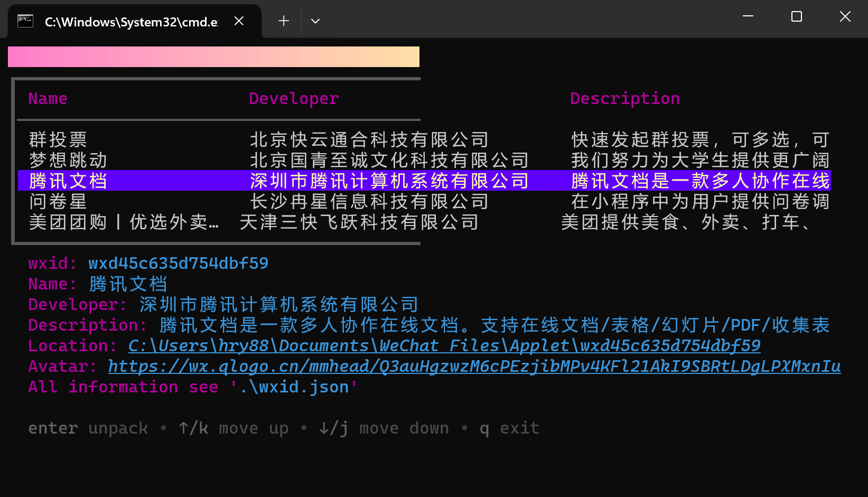
Task: Minimize the terminal window
Action: 748,16
